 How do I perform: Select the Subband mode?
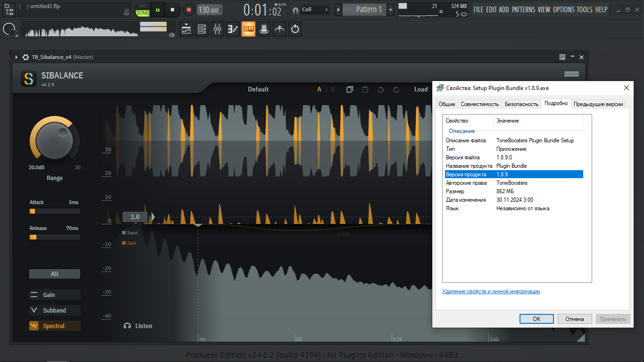click(55, 310)
